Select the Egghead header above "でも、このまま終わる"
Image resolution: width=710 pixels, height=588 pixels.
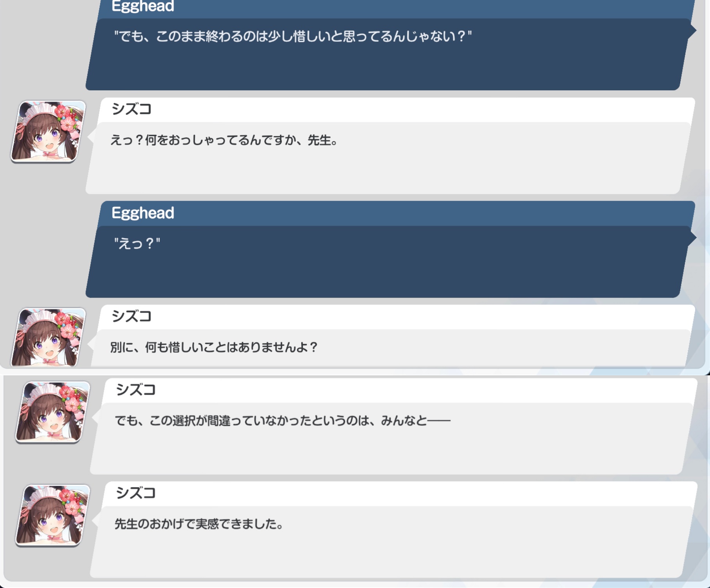(x=143, y=7)
